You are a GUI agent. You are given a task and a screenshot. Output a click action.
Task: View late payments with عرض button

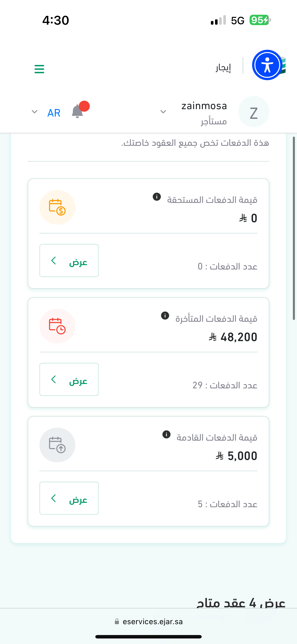[x=69, y=379]
